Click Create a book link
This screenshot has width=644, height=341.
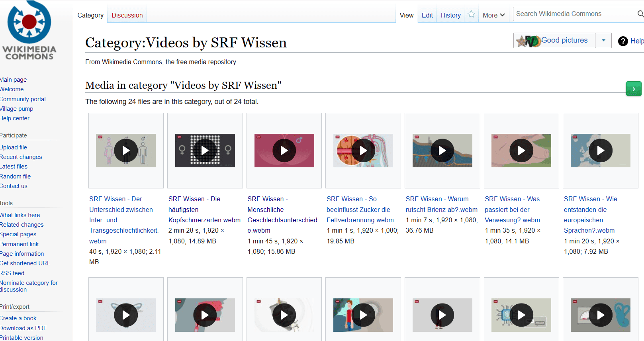coord(18,318)
